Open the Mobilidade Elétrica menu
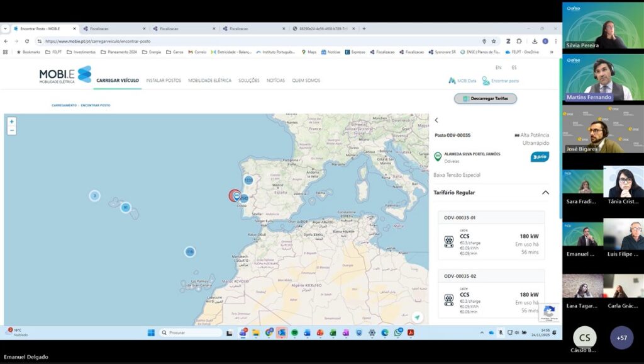 click(x=209, y=81)
